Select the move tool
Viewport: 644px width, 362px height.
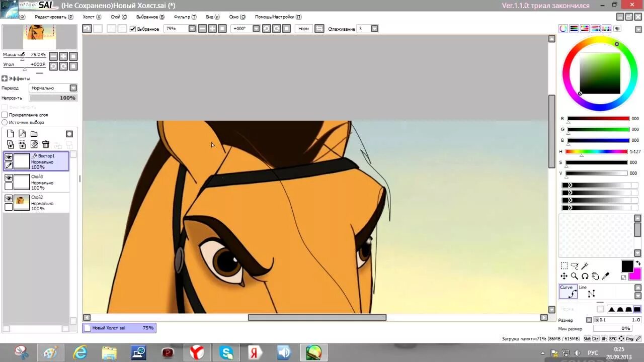tap(564, 276)
